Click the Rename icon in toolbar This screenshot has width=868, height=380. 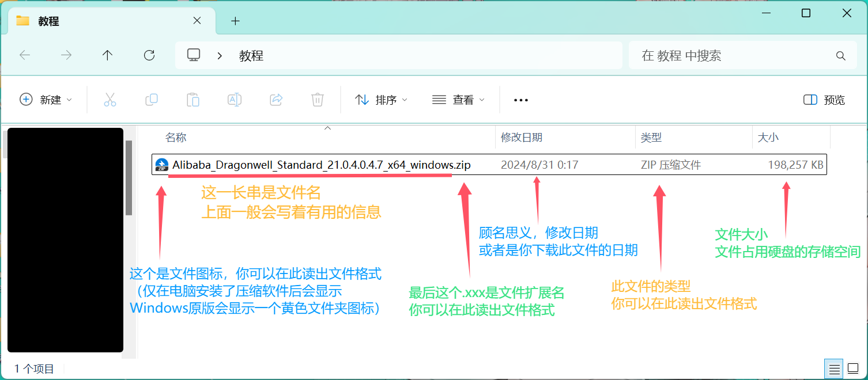coord(235,100)
